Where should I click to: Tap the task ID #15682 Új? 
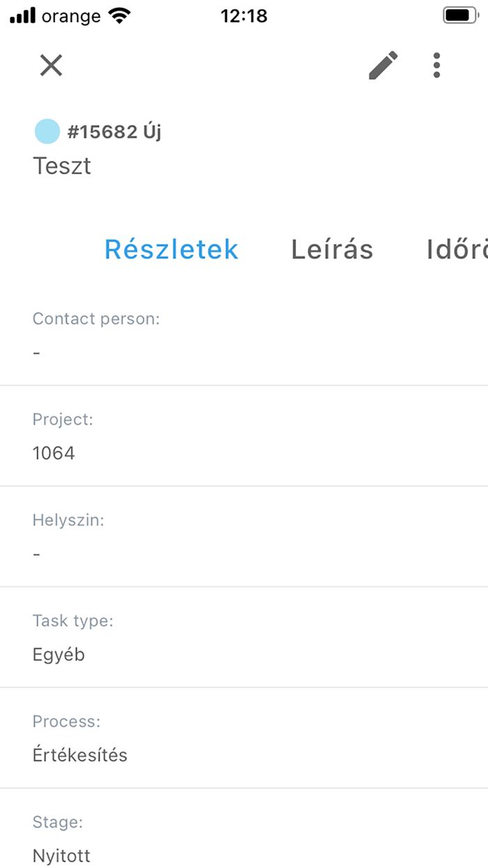[x=114, y=131]
